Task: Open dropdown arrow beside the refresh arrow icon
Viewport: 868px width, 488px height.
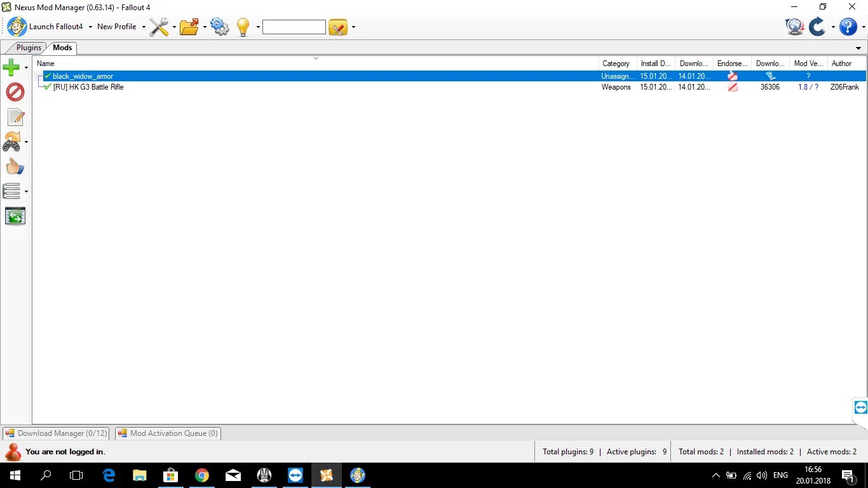Action: coord(833,27)
